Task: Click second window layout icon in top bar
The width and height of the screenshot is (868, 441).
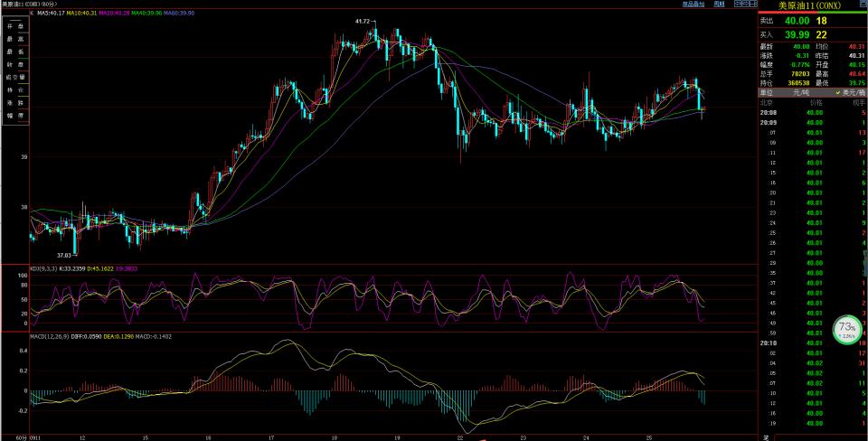Action: 743,5
